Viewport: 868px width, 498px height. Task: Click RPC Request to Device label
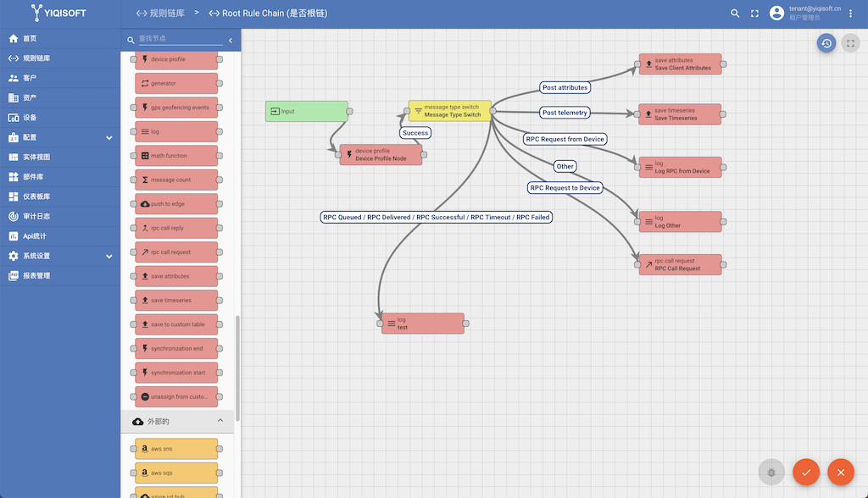(x=565, y=187)
